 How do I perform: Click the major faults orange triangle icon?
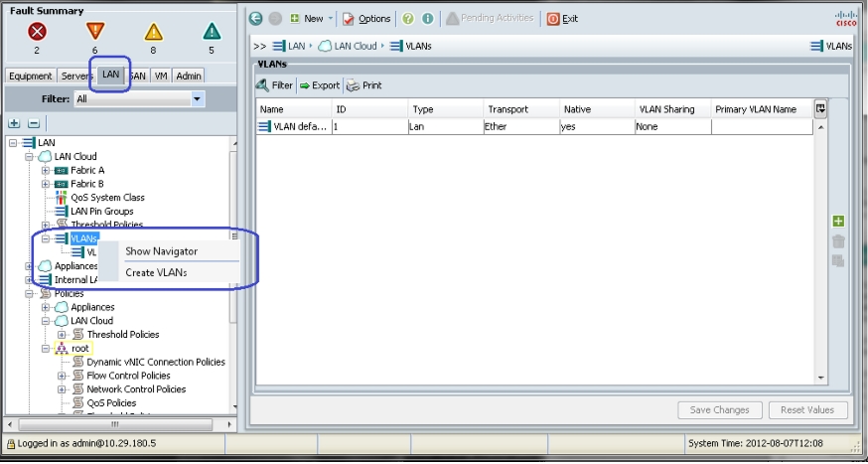click(x=95, y=31)
